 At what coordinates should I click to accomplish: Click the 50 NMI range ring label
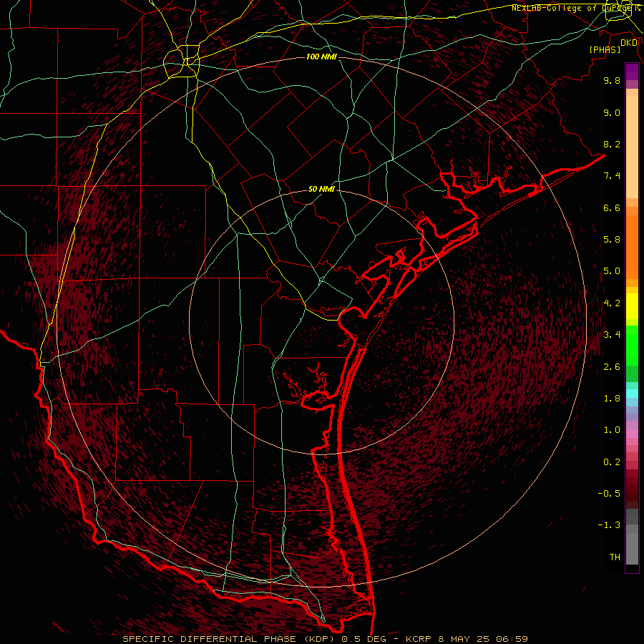coord(321,190)
